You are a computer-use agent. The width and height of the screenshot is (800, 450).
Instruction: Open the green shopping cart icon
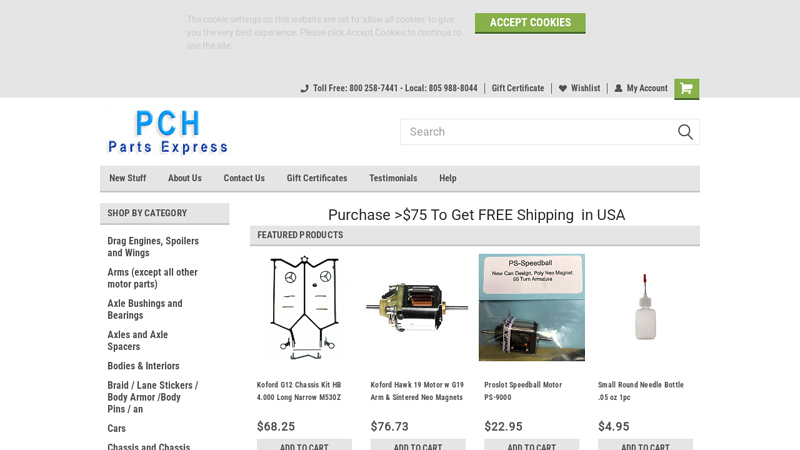pyautogui.click(x=686, y=89)
